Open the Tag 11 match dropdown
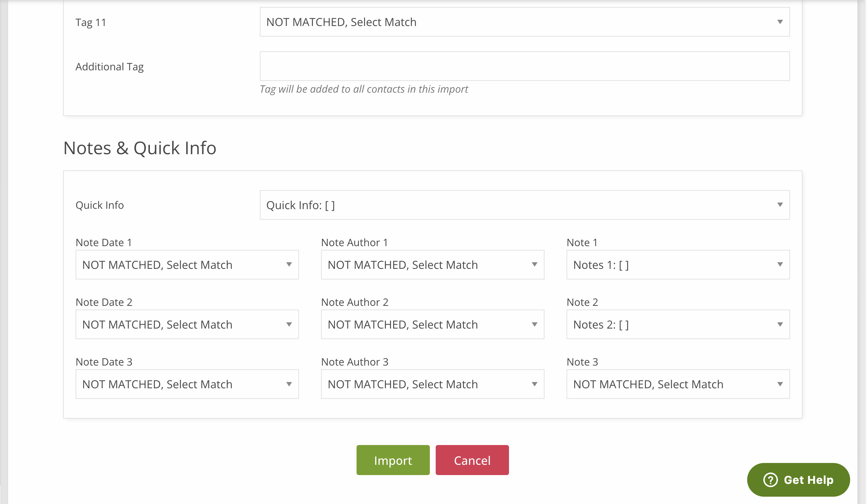Screen dimensions: 867x504 tap(525, 22)
